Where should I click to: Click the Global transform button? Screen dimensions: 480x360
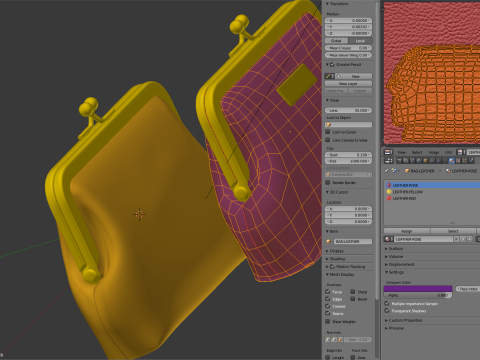[x=336, y=41]
